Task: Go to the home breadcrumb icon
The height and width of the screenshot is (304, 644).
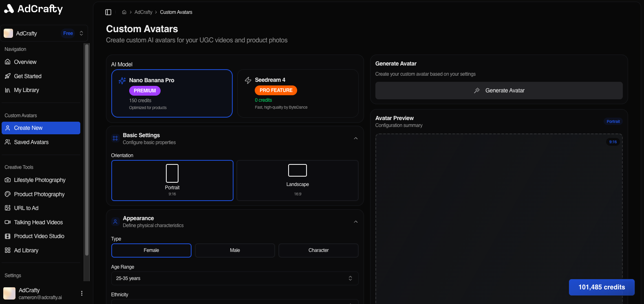Action: pyautogui.click(x=124, y=12)
